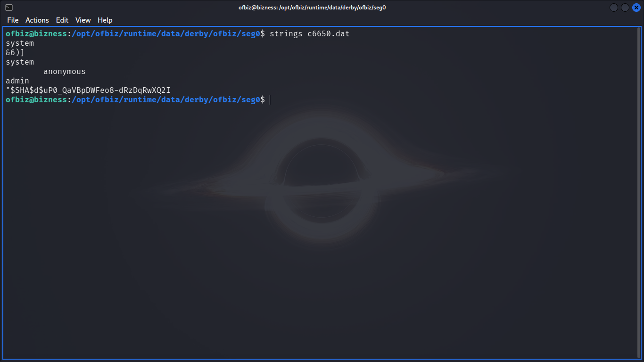The height and width of the screenshot is (362, 644).
Task: Minimize the terminal window
Action: pyautogui.click(x=614, y=8)
